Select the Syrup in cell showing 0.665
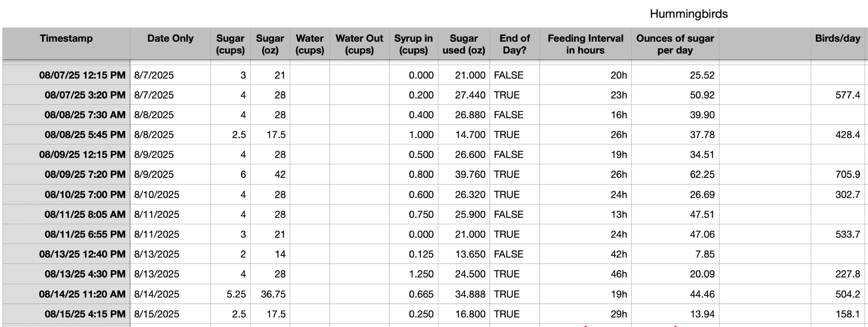Viewport: 868px width, 327px height. pos(414,294)
